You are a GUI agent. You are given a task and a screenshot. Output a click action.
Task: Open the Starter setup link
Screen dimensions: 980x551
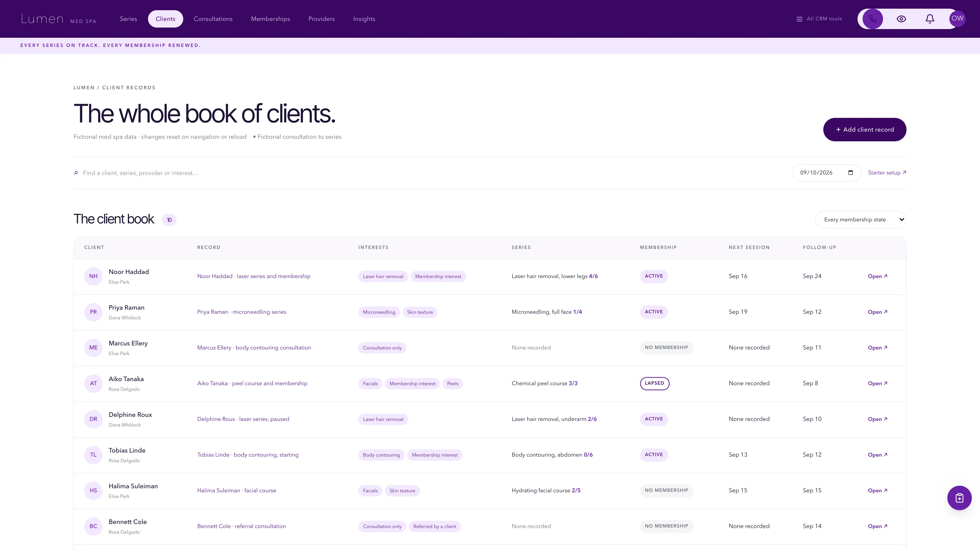[887, 173]
